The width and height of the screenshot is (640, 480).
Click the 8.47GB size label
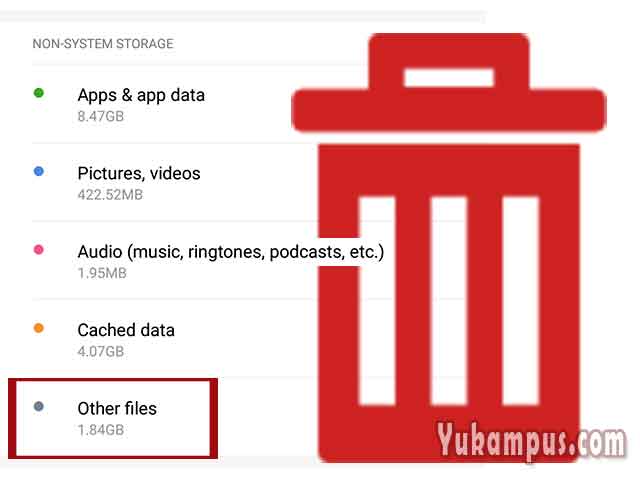pos(101,116)
